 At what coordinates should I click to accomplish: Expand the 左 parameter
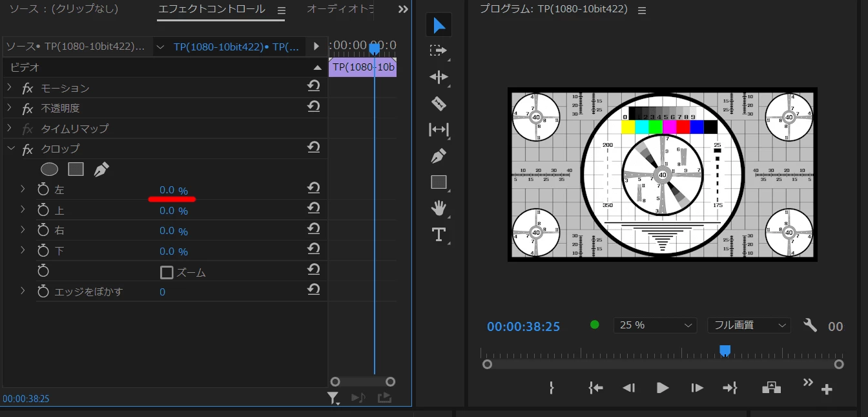coord(23,189)
